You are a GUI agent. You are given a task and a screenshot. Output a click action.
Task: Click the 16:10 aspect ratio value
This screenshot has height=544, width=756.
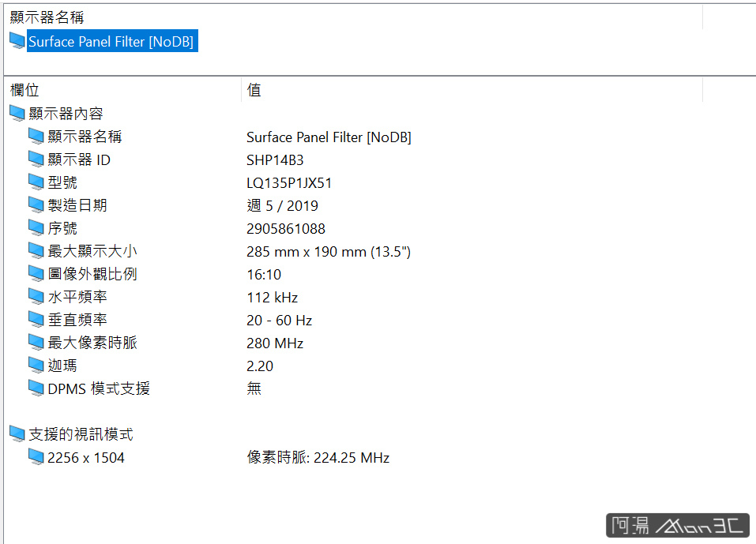click(x=264, y=274)
